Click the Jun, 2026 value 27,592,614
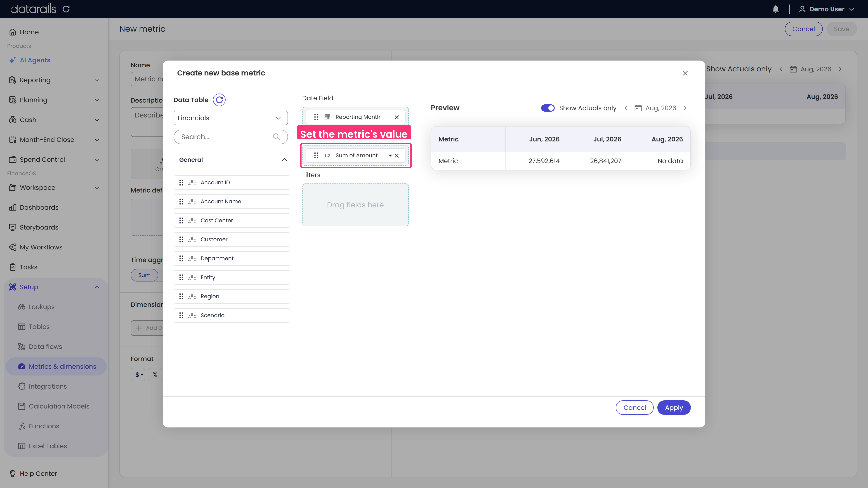The width and height of the screenshot is (868, 488). (x=544, y=161)
